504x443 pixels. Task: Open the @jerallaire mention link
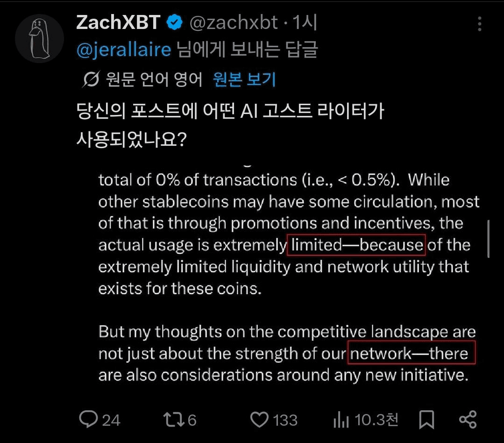coord(124,50)
